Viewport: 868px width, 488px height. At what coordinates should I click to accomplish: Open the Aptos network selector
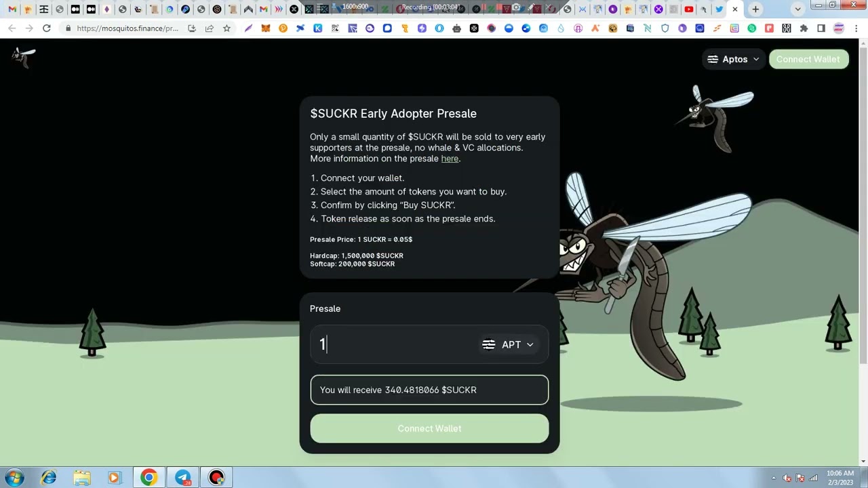pyautogui.click(x=733, y=60)
